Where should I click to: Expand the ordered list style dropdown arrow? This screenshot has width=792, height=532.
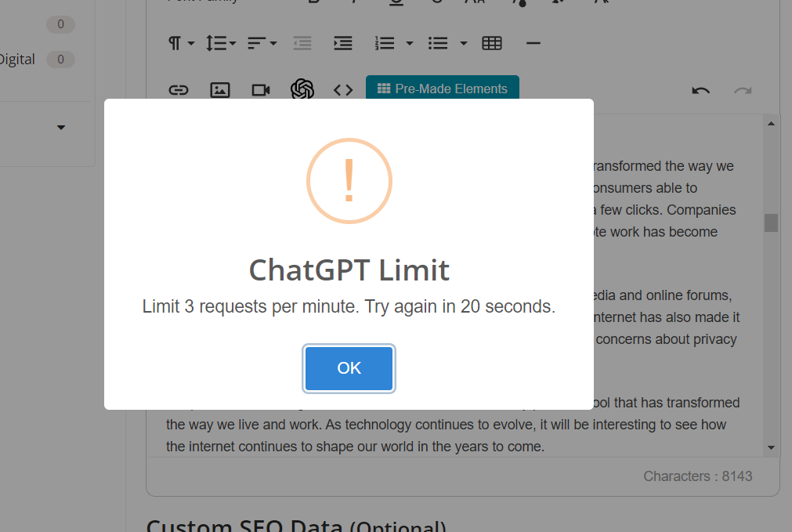point(410,43)
